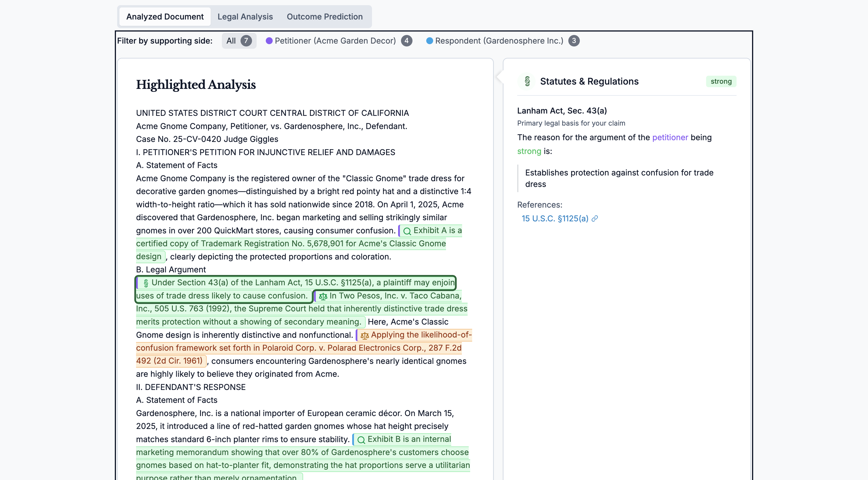The width and height of the screenshot is (868, 480).
Task: Open the 15 U.S.C. §1125(a) reference link
Action: coord(555,219)
